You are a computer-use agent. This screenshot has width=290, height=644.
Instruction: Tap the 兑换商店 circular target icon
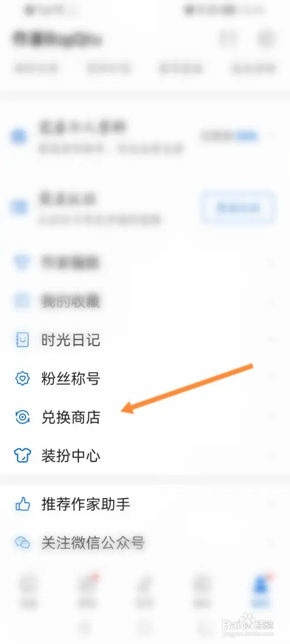pos(22,417)
